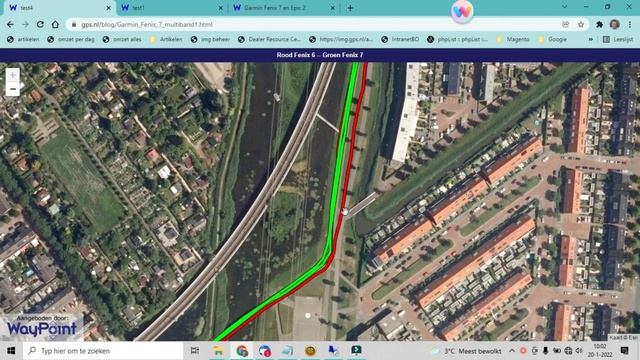
Task: Share this page from address bar
Action: [x=566, y=24]
